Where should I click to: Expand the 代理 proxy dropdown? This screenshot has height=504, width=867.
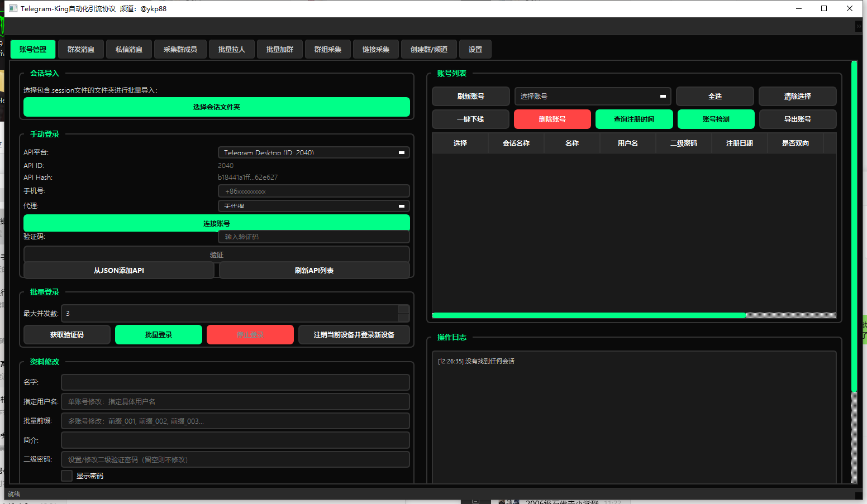(313, 206)
